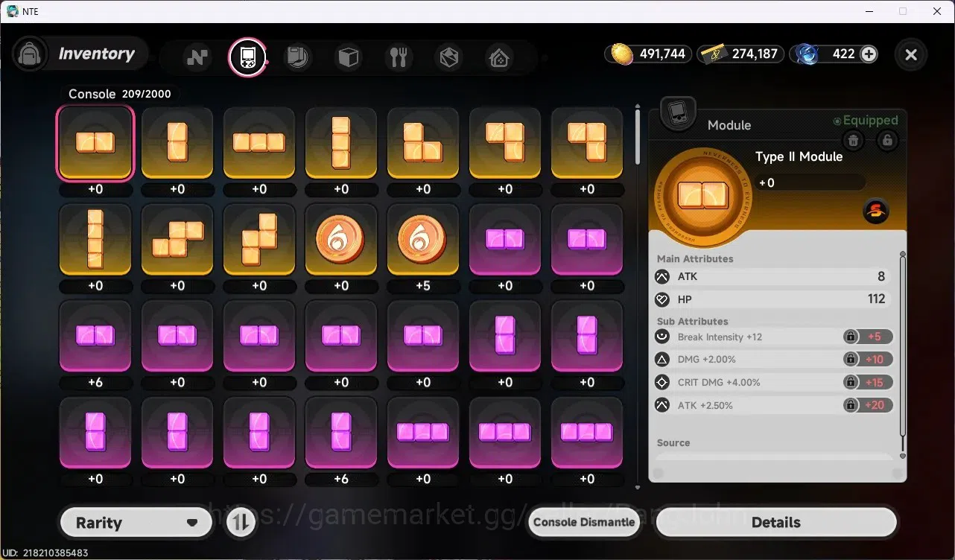Click the trash icon on Module panel
The height and width of the screenshot is (560, 955).
(854, 140)
